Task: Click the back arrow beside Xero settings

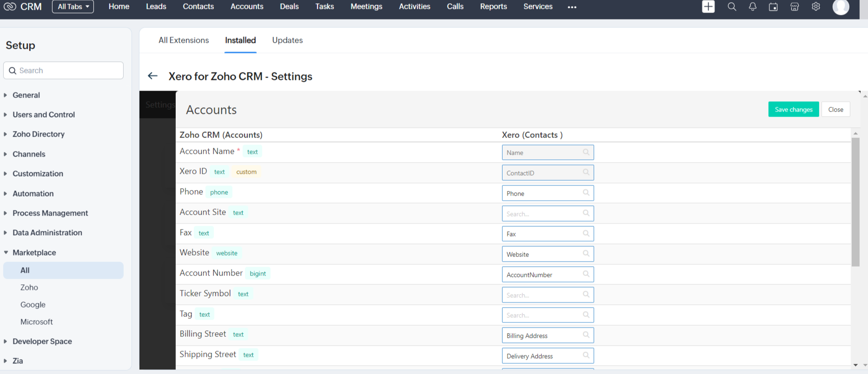Action: click(x=152, y=76)
